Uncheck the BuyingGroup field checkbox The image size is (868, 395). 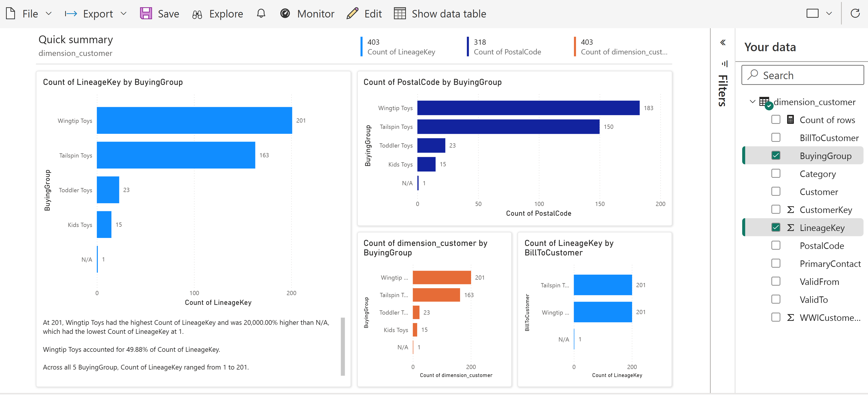click(x=776, y=155)
